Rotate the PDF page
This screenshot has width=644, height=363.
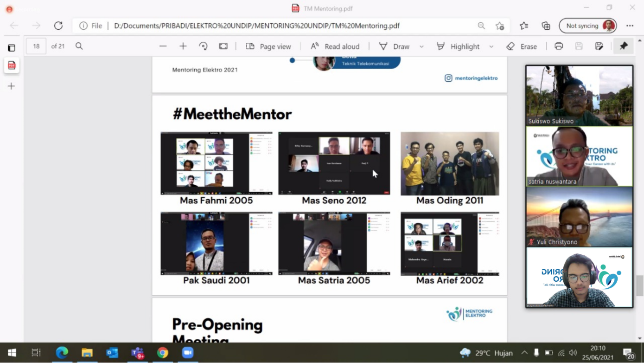tap(203, 46)
